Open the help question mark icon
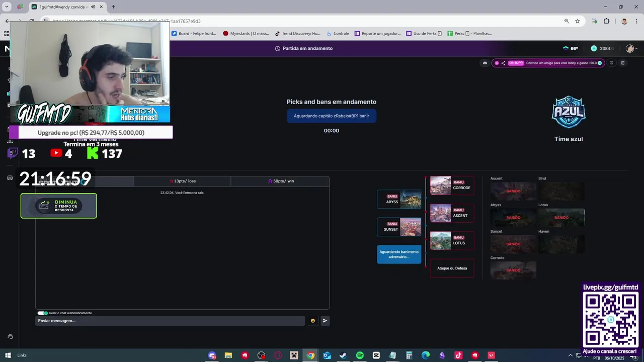This screenshot has height=362, width=644. coord(611,63)
